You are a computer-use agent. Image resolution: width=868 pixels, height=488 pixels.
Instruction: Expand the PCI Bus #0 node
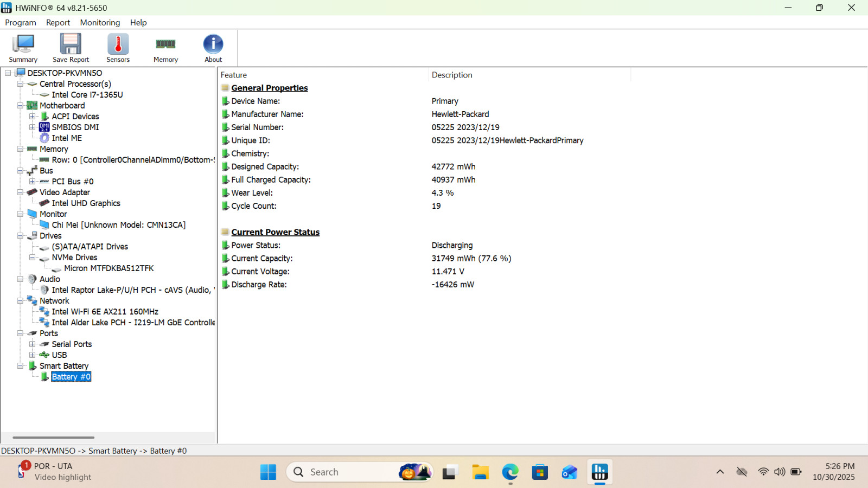(33, 182)
